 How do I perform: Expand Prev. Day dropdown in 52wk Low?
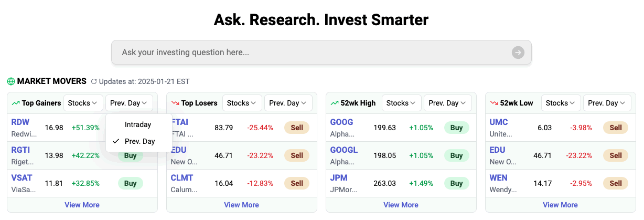click(x=607, y=103)
